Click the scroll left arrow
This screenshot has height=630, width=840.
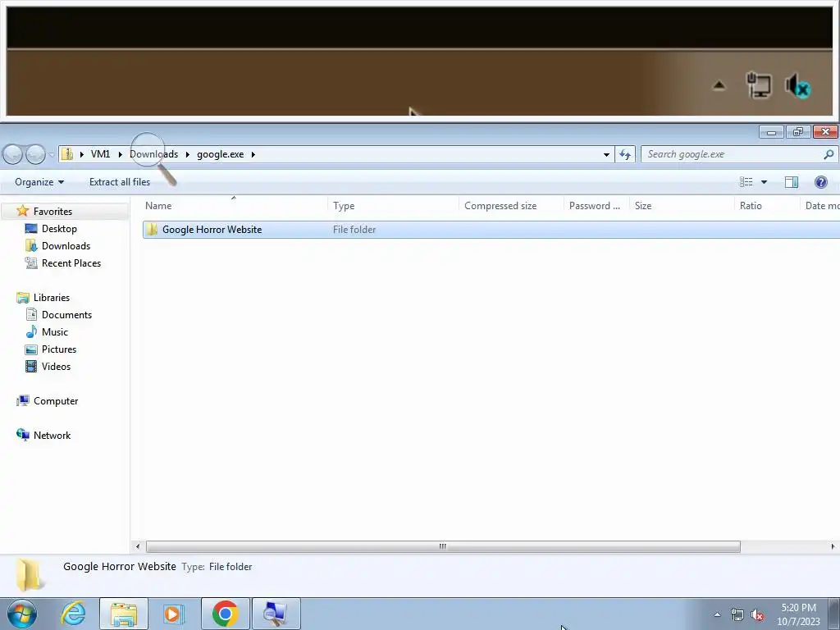(x=138, y=546)
